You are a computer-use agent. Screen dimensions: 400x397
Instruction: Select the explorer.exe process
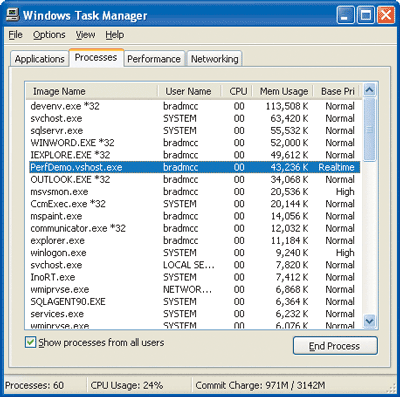[194, 241]
